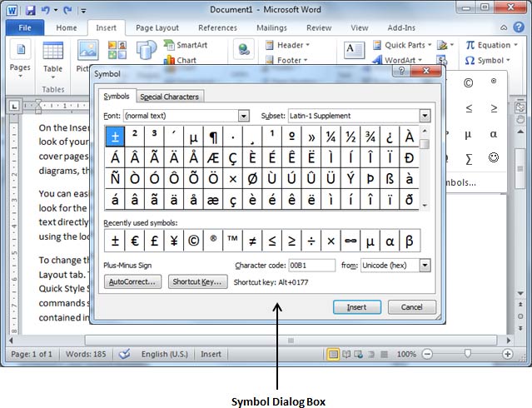Screen dimensions: 532x408
Task: Minimize the ribbon with caret icon
Action: coord(504,27)
